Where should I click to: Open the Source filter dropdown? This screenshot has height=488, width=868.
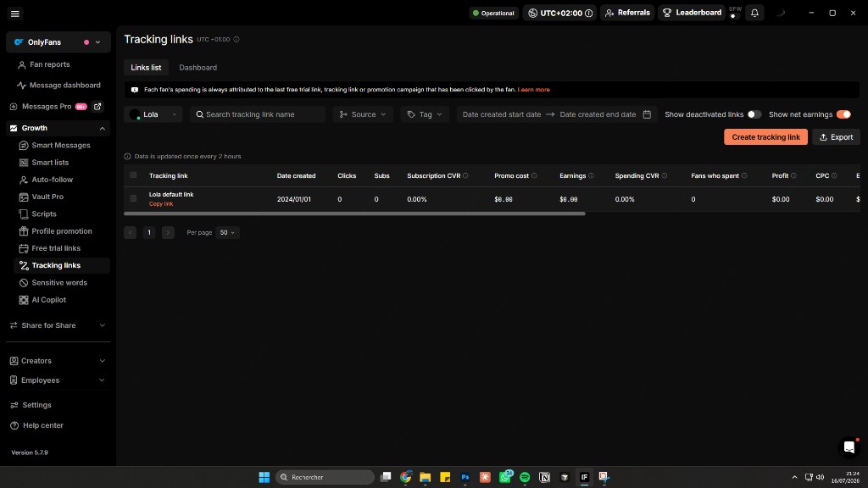pos(363,114)
